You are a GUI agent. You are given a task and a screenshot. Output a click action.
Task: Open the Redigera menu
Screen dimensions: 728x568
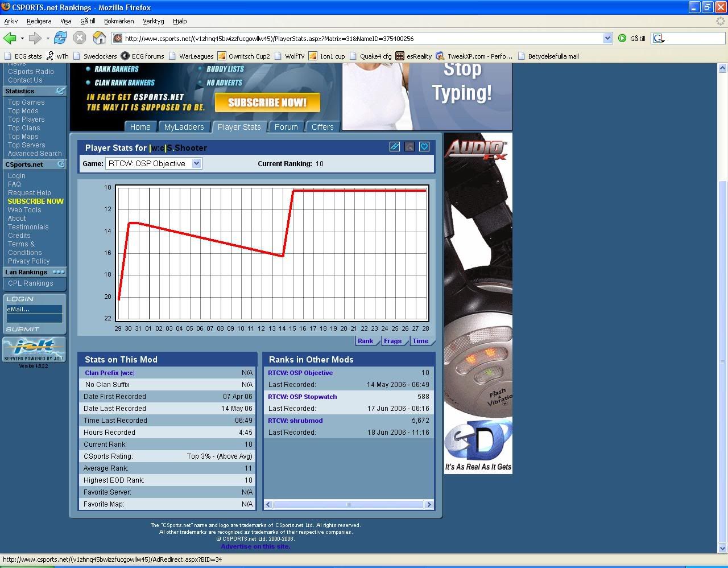[39, 21]
